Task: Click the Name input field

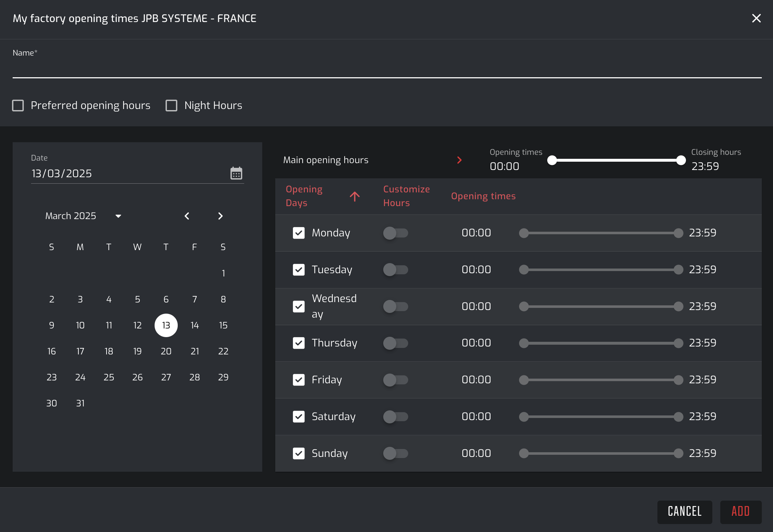Action: [386, 69]
